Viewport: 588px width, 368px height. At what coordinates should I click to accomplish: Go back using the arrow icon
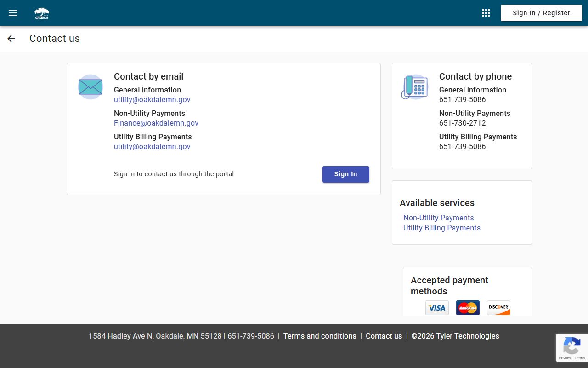point(11,39)
